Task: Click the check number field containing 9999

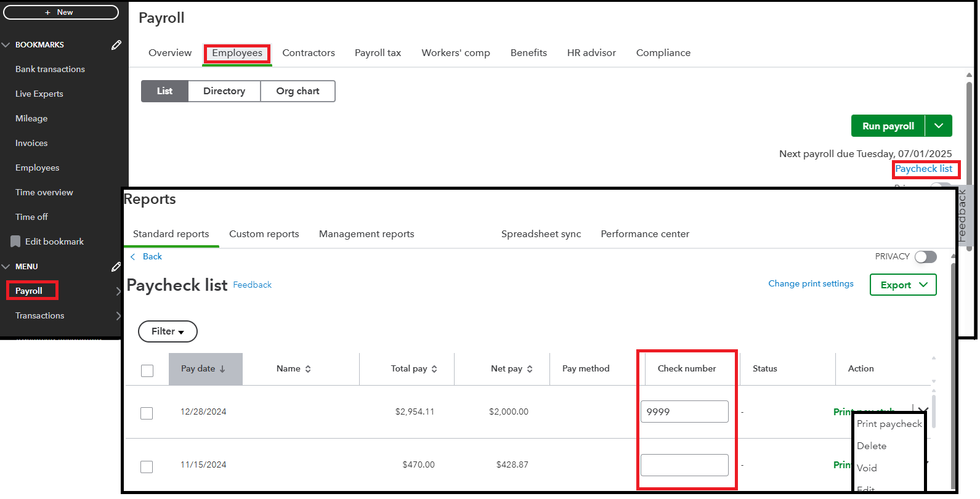Action: click(x=684, y=412)
